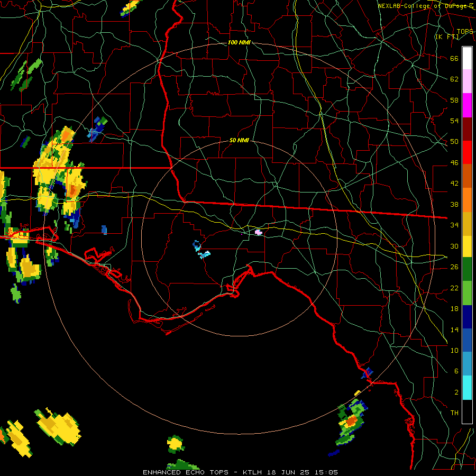The width and height of the screenshot is (476, 476).
Task: Click the NEXLAB-College of DuPage credit
Action: point(425,6)
